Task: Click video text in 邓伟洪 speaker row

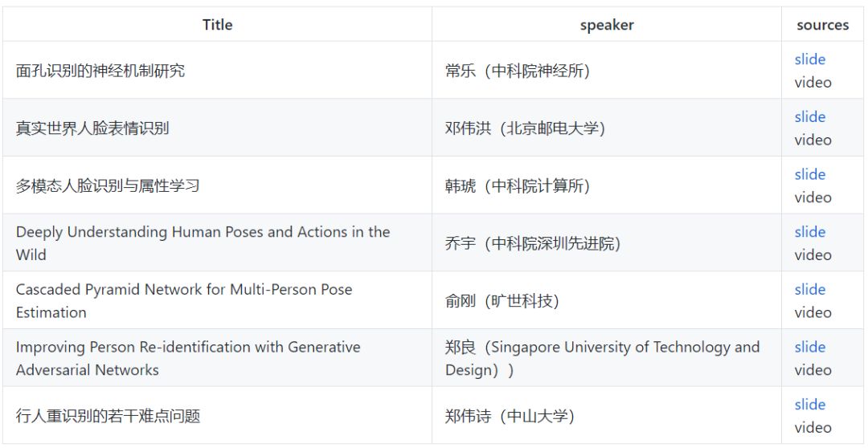Action: point(813,140)
